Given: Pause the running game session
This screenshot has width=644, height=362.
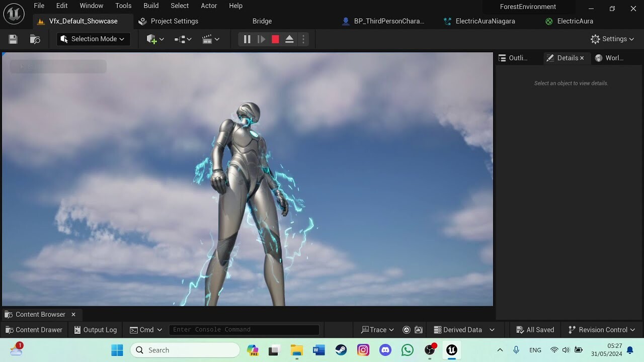Looking at the screenshot, I should (x=247, y=39).
